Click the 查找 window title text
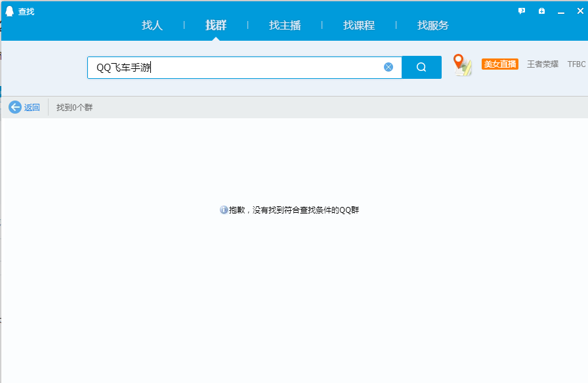This screenshot has width=588, height=383. [26, 12]
